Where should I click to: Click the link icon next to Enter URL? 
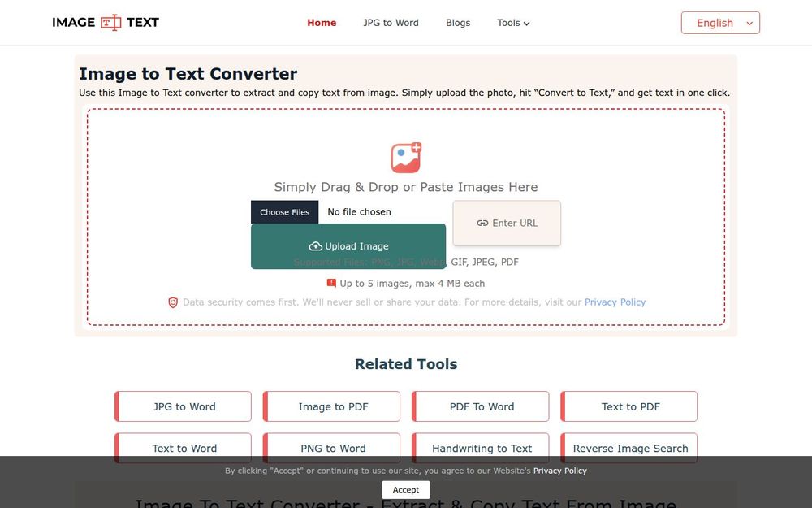(x=483, y=223)
